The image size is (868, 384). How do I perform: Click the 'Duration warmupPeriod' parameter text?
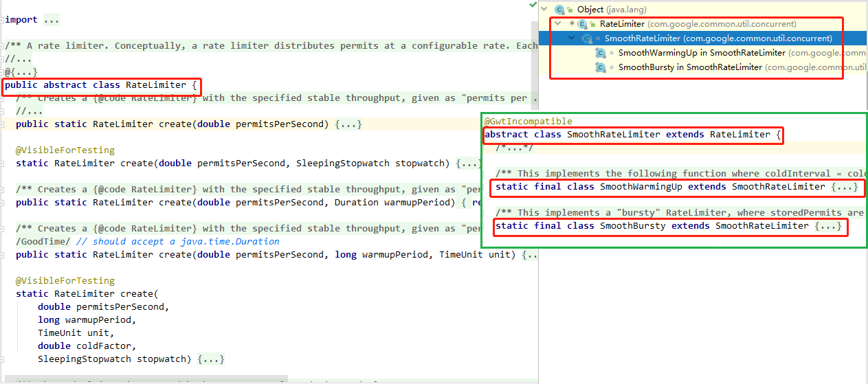click(392, 203)
